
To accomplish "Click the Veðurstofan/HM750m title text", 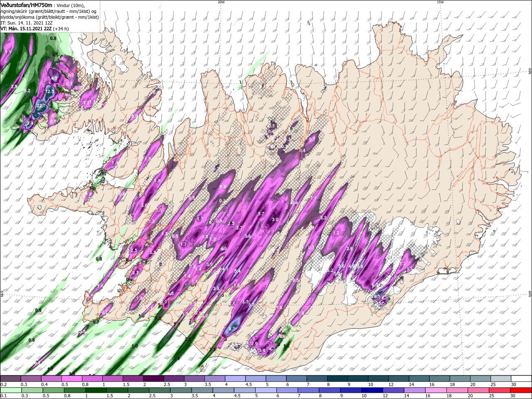I will [x=26, y=5].
